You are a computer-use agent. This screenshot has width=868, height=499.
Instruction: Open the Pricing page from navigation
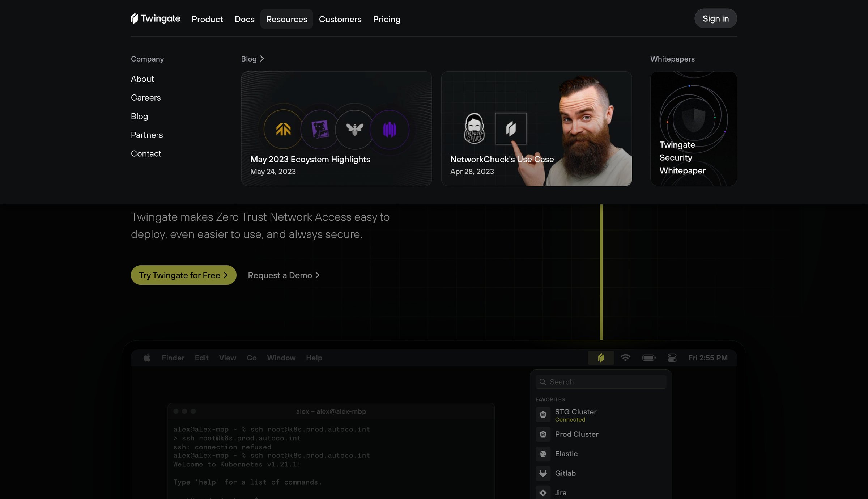click(387, 19)
